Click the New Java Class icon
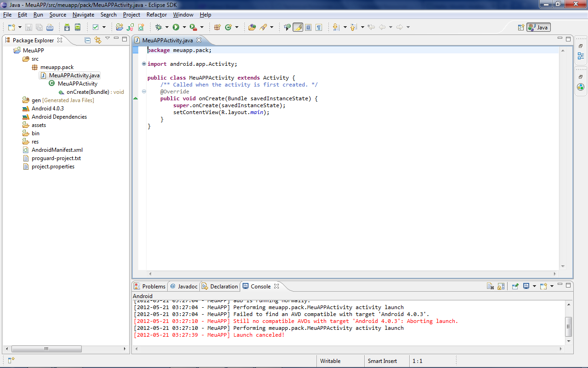588x368 pixels. (x=228, y=27)
